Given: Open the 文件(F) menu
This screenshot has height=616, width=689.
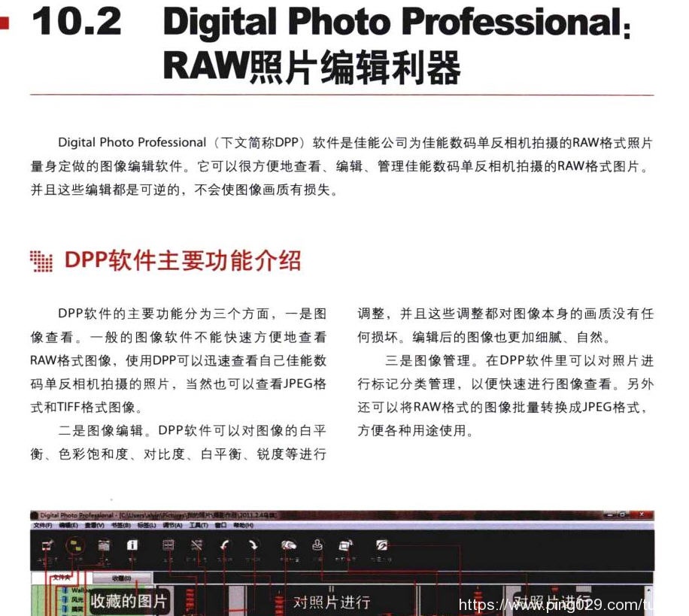Looking at the screenshot, I should pyautogui.click(x=43, y=525).
